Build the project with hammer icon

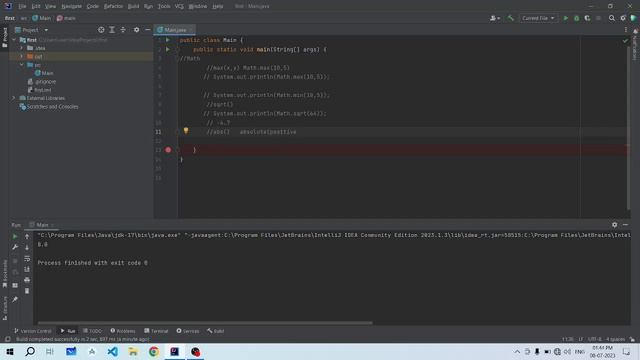(x=511, y=18)
